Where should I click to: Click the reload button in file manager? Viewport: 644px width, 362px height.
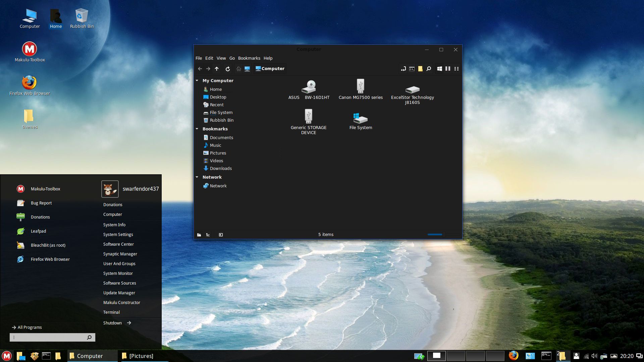coord(228,69)
